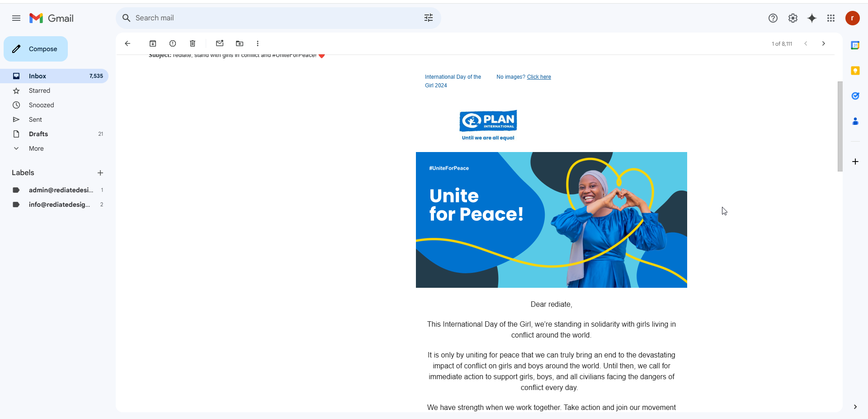Open Gemini sparkle icon
The width and height of the screenshot is (868, 419).
(812, 18)
